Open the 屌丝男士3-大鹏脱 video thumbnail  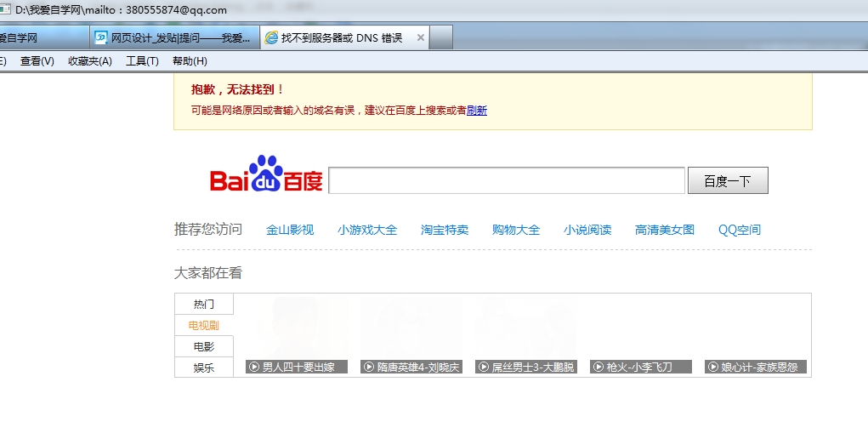(x=526, y=334)
